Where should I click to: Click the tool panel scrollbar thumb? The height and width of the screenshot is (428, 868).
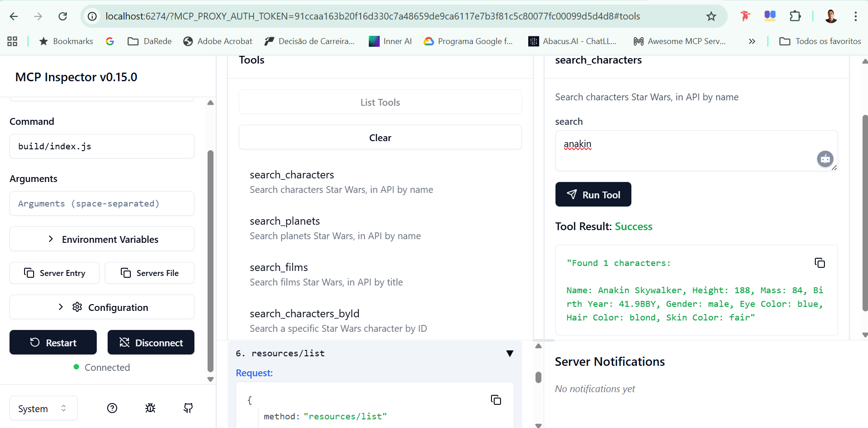pos(865,213)
